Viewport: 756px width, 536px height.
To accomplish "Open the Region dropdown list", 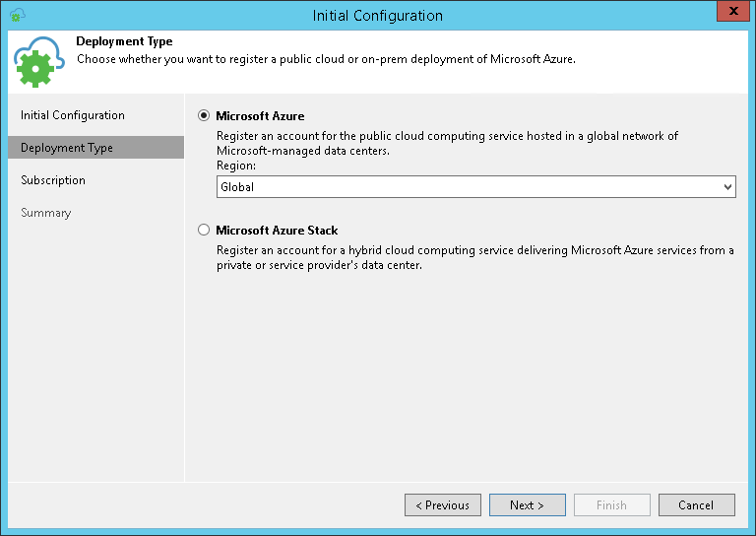I will 475,186.
